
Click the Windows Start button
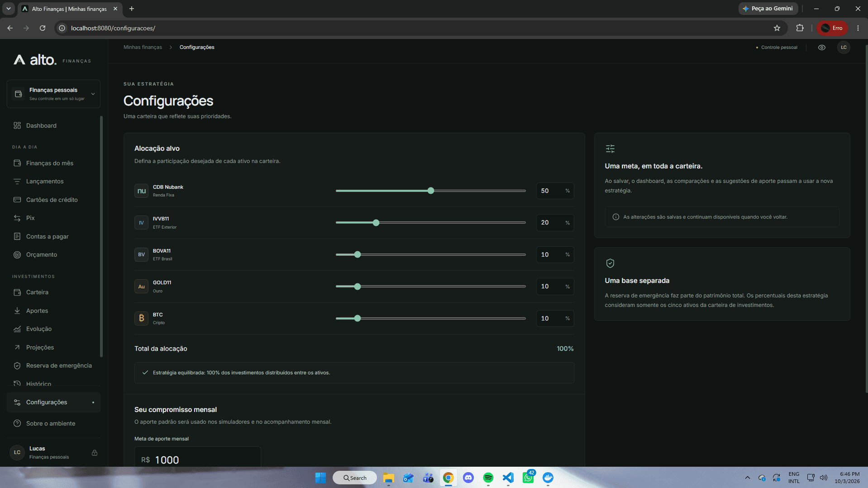[320, 478]
